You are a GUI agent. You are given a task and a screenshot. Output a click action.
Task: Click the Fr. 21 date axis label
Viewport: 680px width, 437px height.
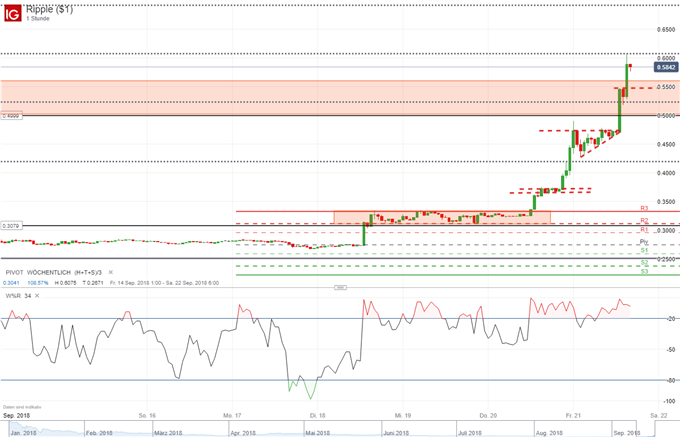tap(573, 416)
